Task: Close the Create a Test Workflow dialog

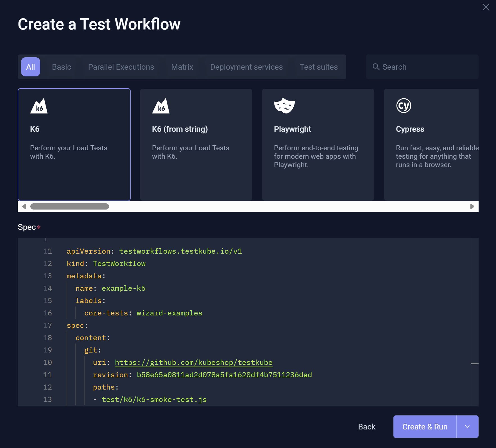Action: pyautogui.click(x=486, y=7)
